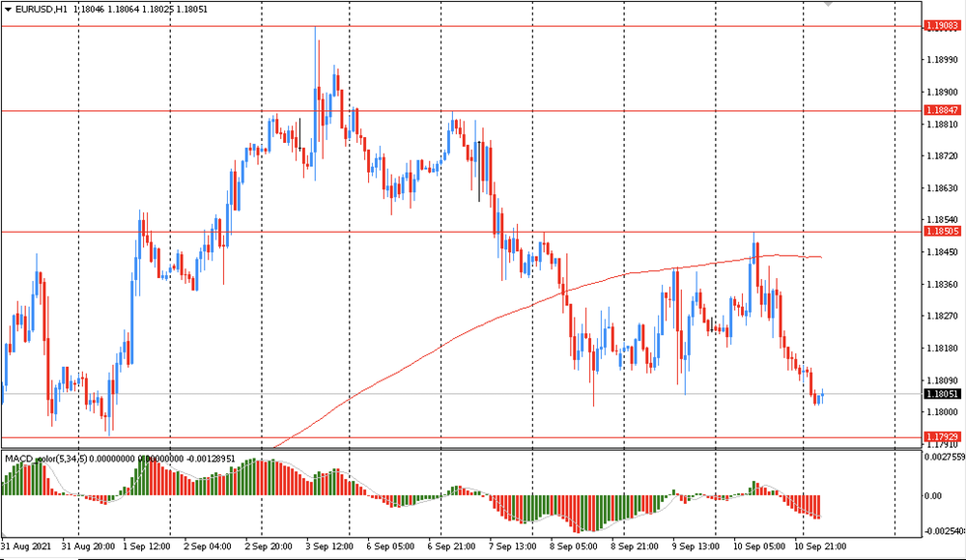Click the 1.18360 price scale value
Screen dimensions: 966x560
(943, 285)
